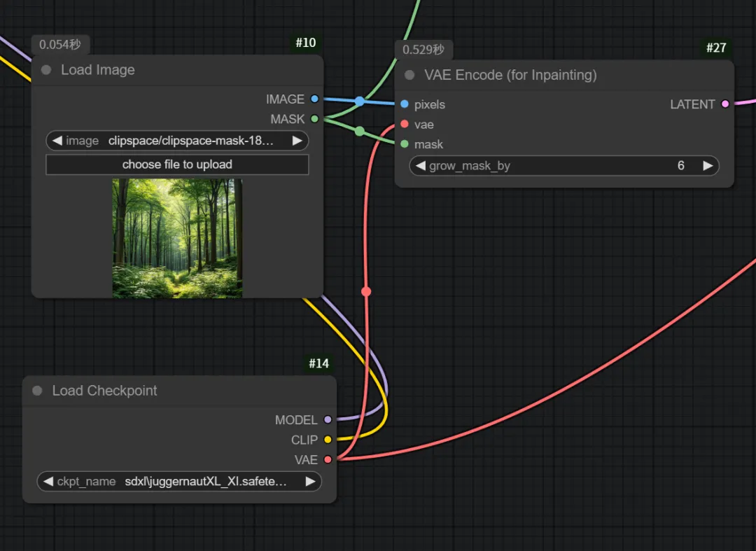This screenshot has width=756, height=551.
Task: Click the vae input socket on VAE Encode
Action: 403,125
